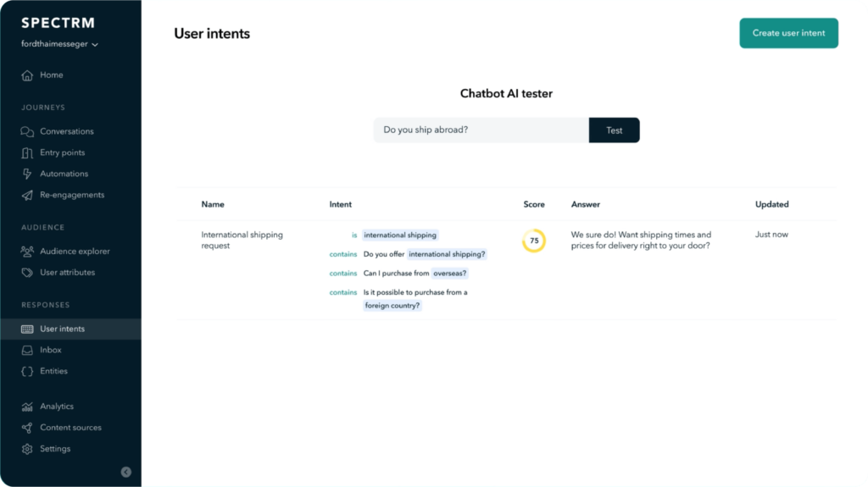Click the Entities curly braces icon

(27, 371)
